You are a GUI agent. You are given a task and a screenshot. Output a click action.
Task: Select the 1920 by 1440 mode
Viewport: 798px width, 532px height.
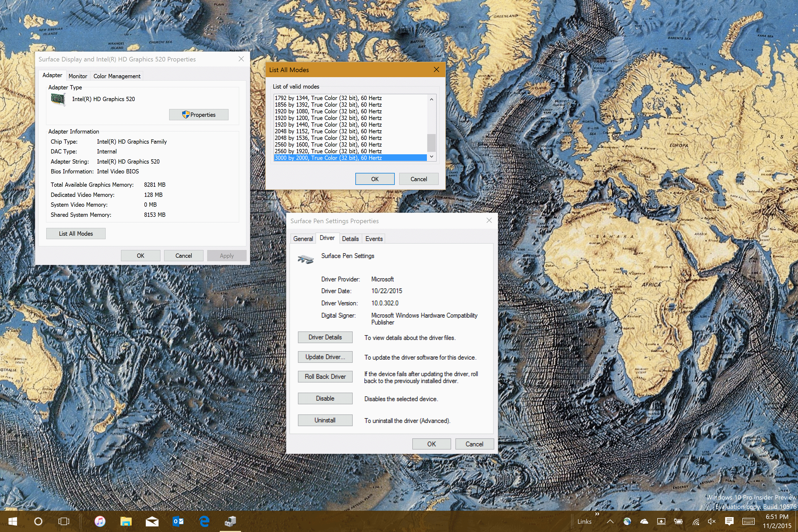(x=350, y=124)
